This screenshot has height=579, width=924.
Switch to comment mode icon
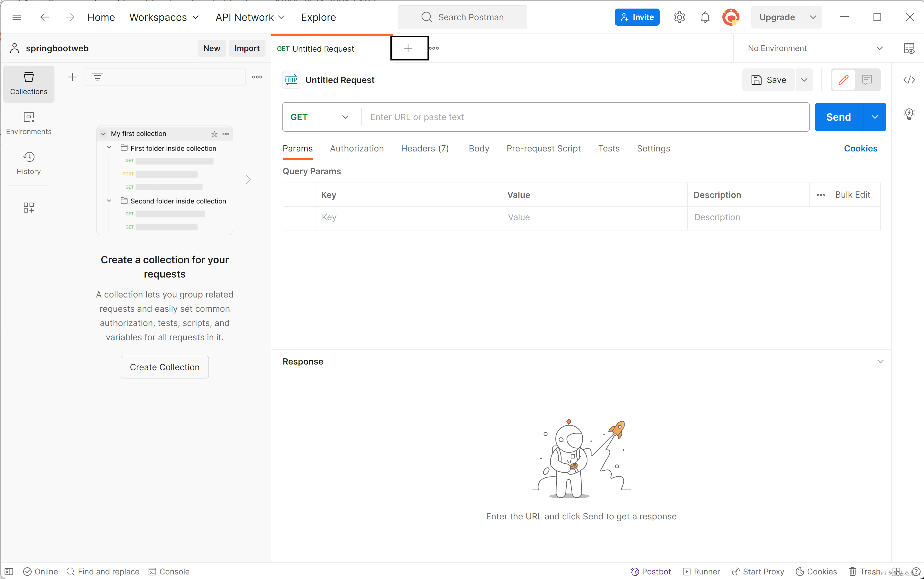(x=867, y=80)
